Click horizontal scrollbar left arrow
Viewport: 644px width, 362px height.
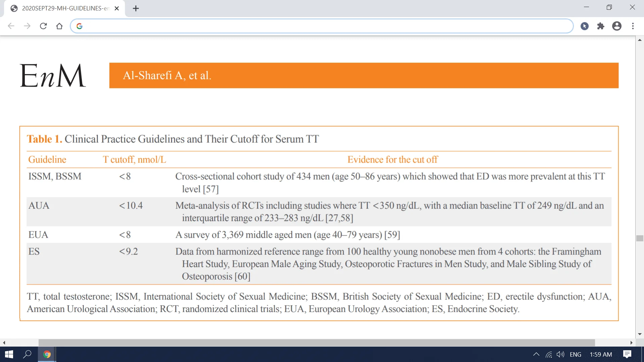[4, 343]
